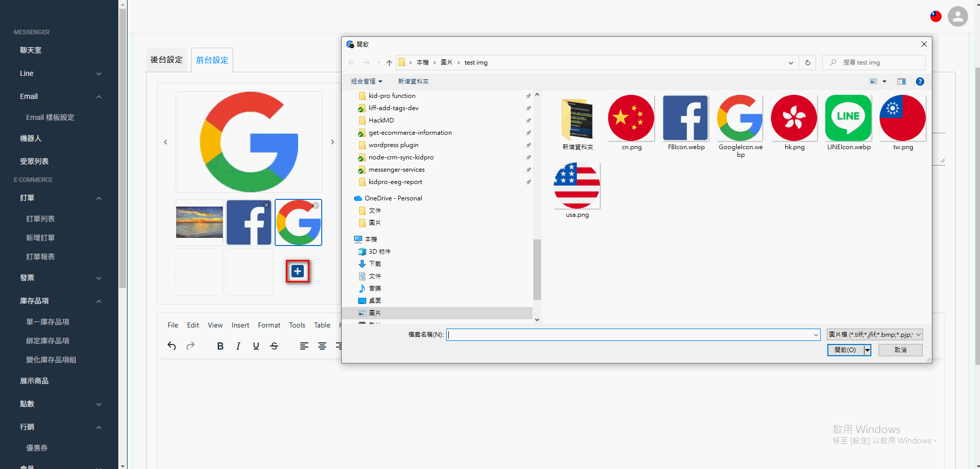Toggle the preview pane in file dialog
Image resolution: width=980 pixels, height=469 pixels.
coord(902,81)
